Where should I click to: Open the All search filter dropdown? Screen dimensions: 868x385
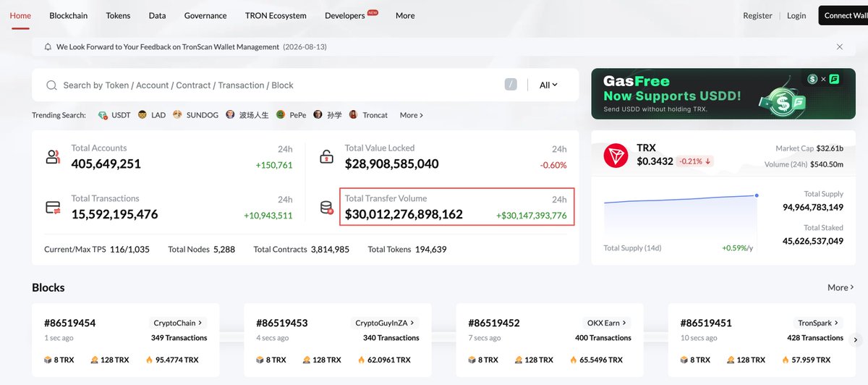(x=548, y=85)
